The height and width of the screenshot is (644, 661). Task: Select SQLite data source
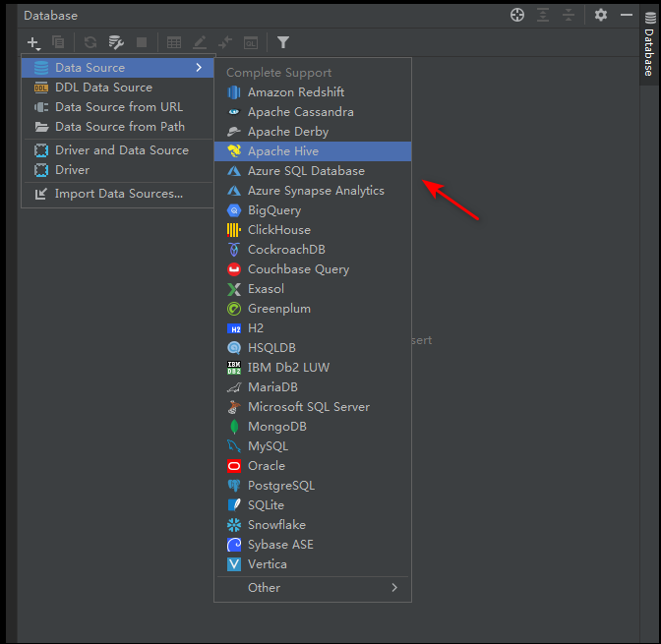tap(313, 505)
